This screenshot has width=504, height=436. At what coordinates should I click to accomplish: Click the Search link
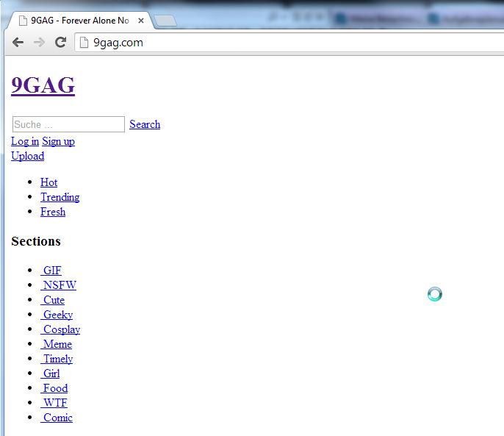[x=145, y=124]
